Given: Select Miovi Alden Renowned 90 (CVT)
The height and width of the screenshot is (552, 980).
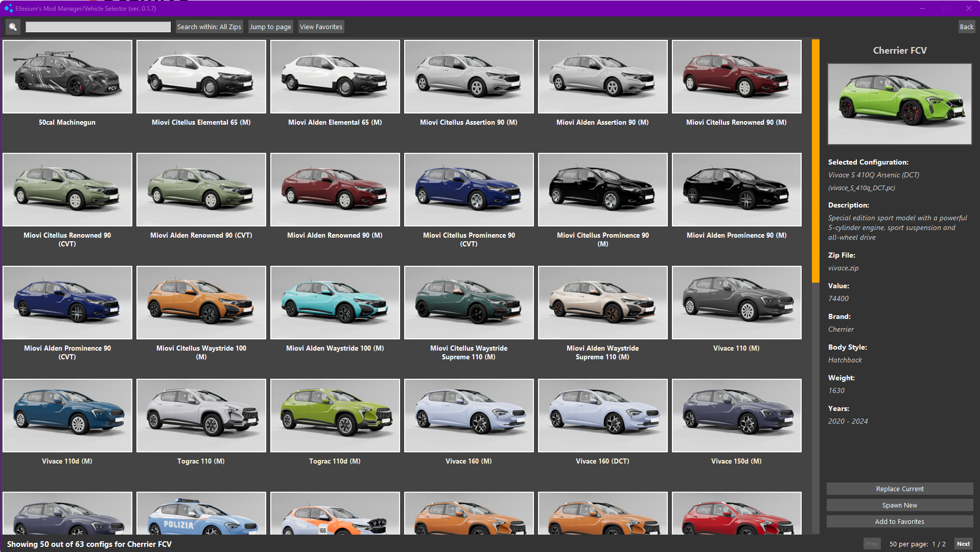Looking at the screenshot, I should tap(201, 190).
